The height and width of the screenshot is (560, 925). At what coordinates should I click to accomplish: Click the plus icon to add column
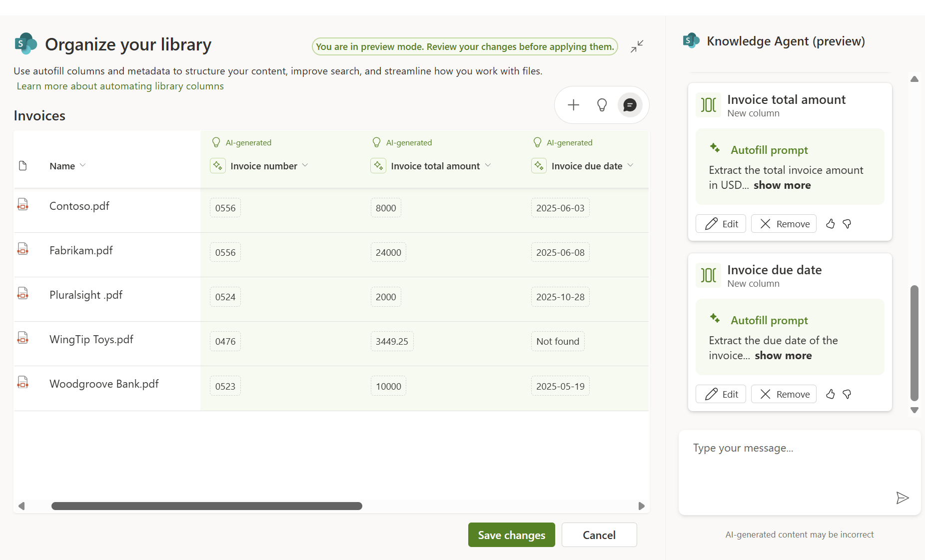(x=573, y=105)
